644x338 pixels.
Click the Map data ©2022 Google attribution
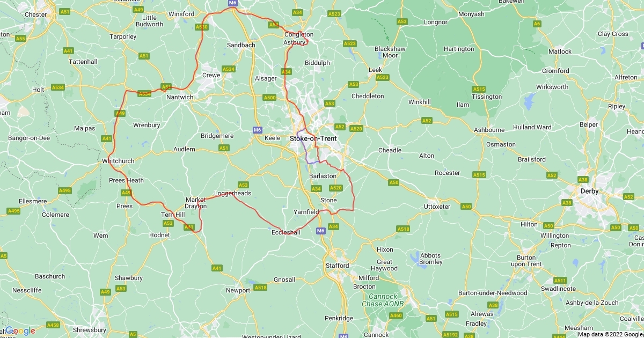pos(610,334)
